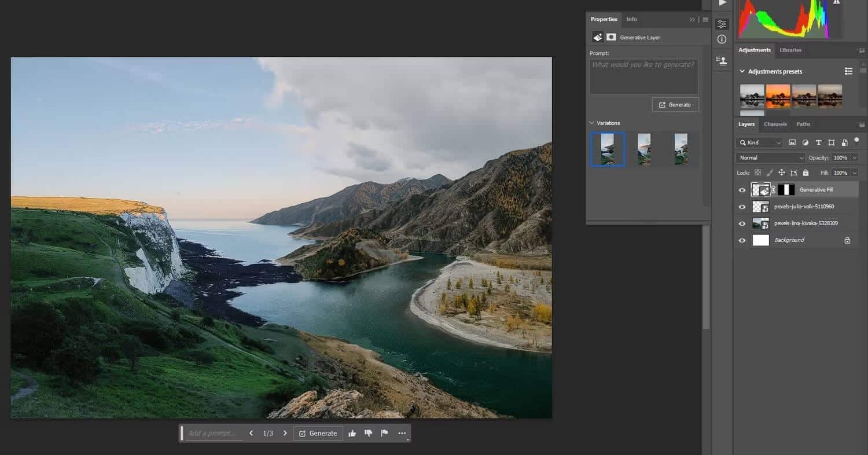
Task: Give a thumbs up in the generative taskbar
Action: [x=352, y=433]
